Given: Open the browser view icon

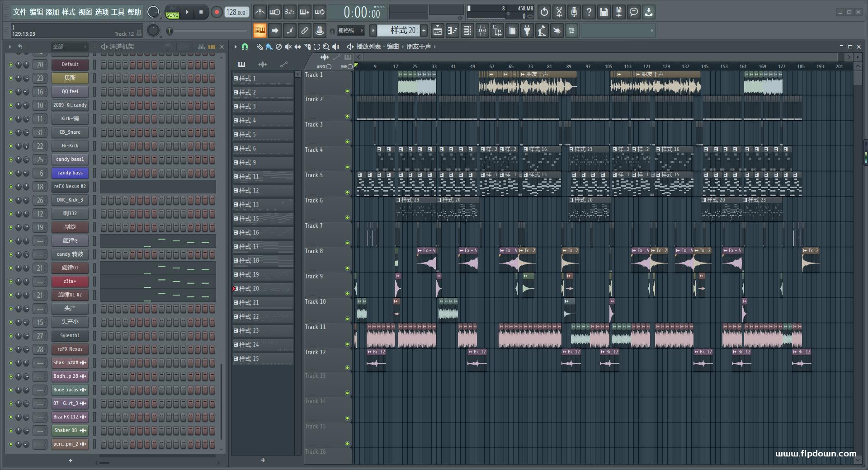Looking at the screenshot, I should pos(497,31).
